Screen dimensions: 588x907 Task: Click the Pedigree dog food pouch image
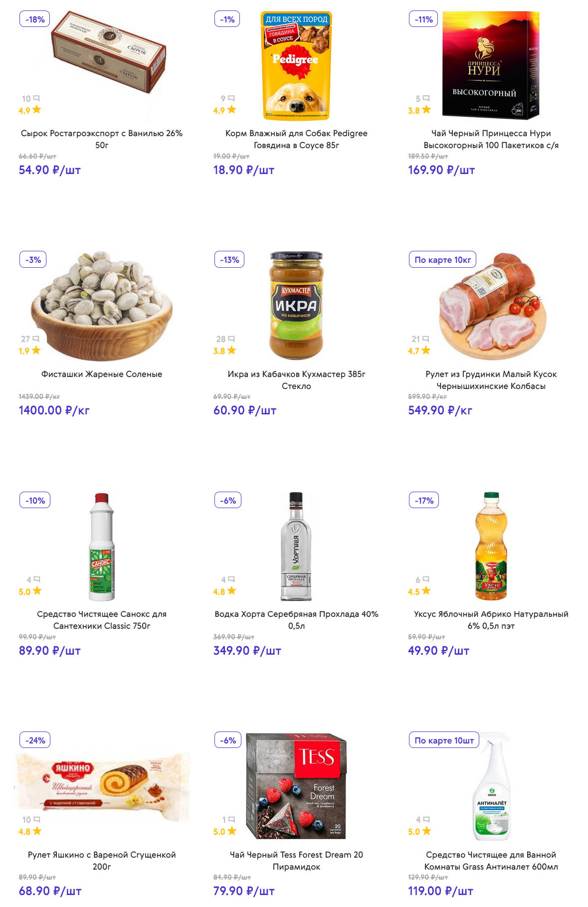point(296,66)
